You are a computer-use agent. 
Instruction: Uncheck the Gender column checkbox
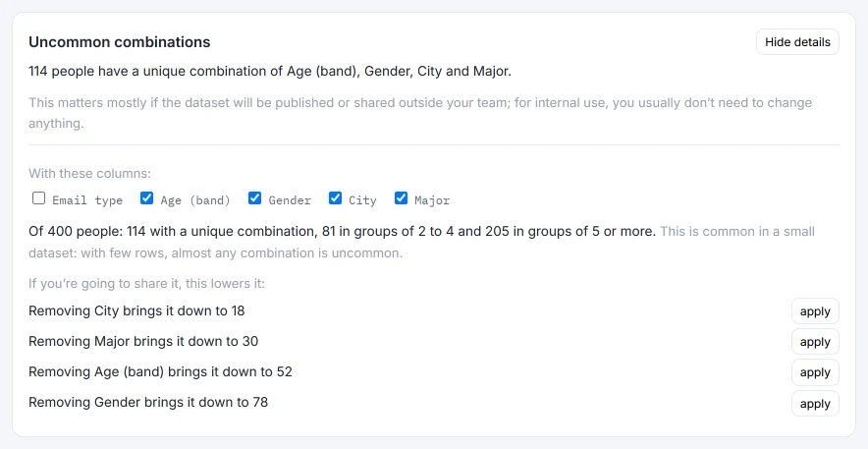(x=254, y=198)
